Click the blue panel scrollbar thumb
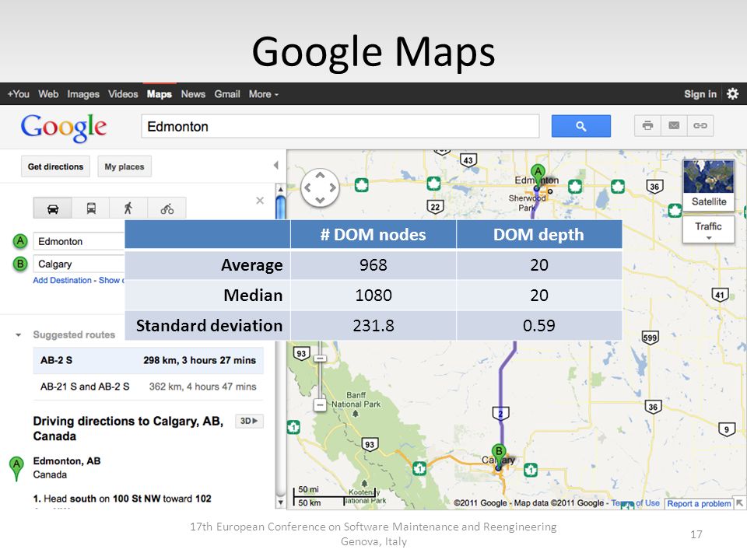This screenshot has height=560, width=747. click(x=281, y=207)
